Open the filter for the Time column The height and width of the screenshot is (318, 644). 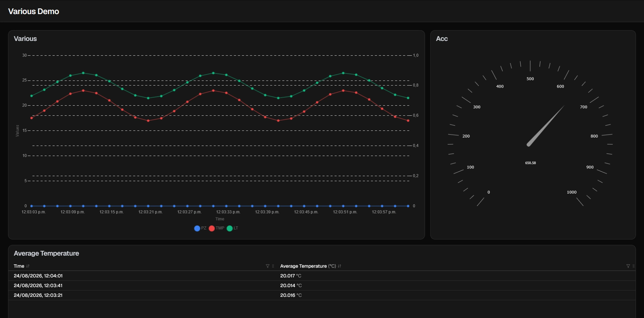tap(268, 266)
